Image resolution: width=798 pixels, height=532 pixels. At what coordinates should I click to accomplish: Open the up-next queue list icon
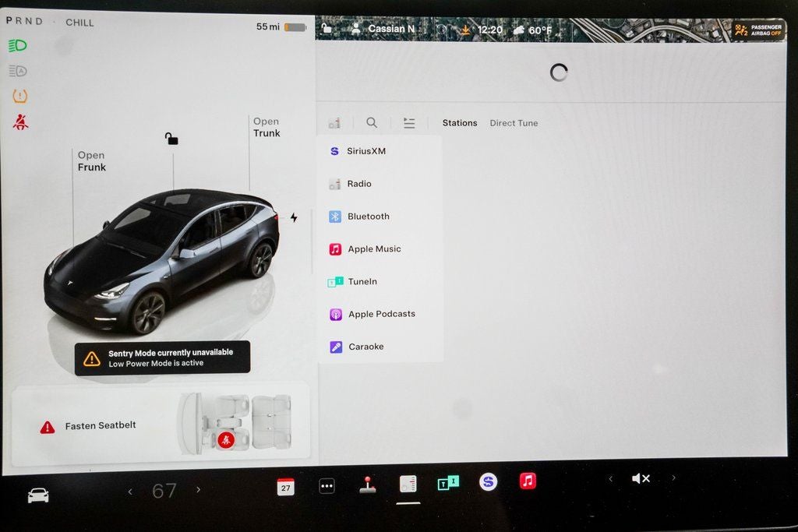tap(409, 122)
